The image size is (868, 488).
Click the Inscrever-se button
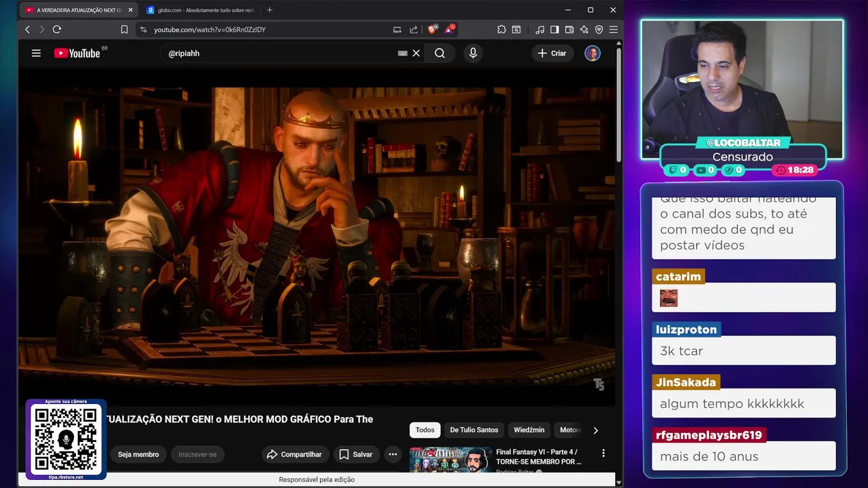coord(197,454)
